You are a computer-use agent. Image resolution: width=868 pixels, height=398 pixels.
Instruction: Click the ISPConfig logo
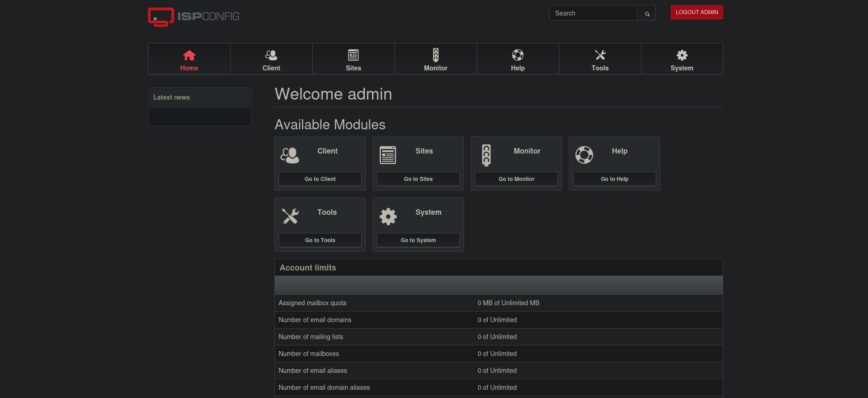(x=194, y=17)
